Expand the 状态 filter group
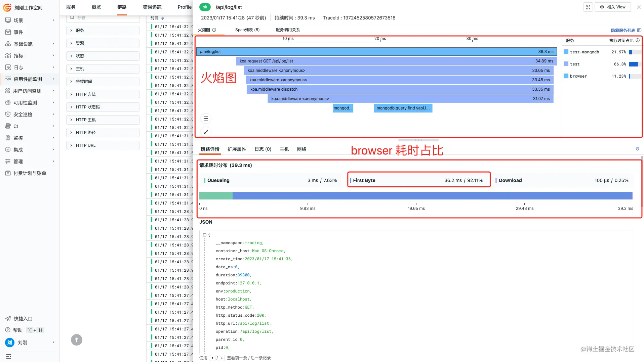 (x=103, y=56)
